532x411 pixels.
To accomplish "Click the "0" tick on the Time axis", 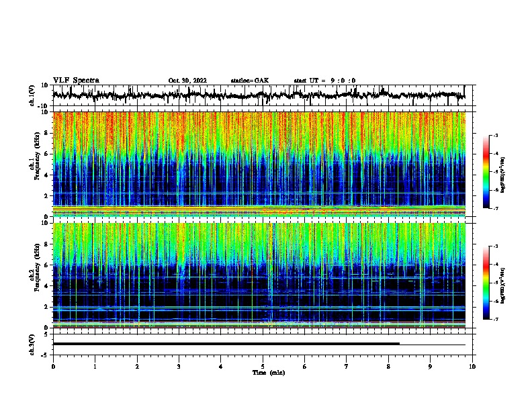I will coord(53,367).
